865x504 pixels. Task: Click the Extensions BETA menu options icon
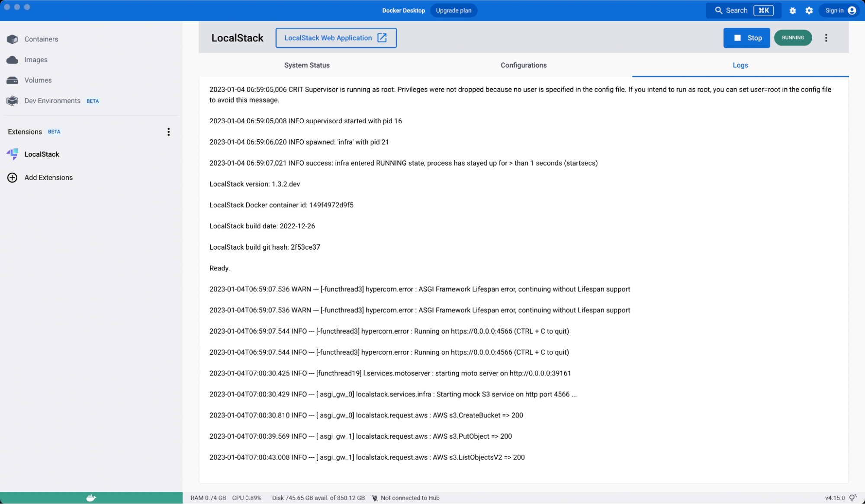coord(169,132)
